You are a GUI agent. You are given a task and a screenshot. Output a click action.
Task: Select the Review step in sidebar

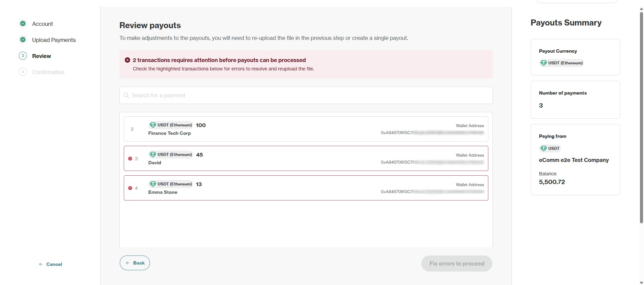coord(42,56)
